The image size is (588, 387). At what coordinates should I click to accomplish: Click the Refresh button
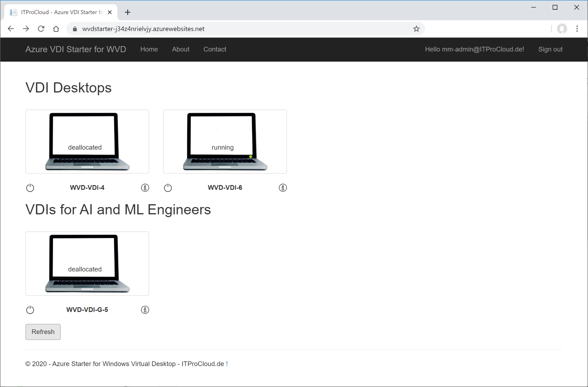coord(43,332)
